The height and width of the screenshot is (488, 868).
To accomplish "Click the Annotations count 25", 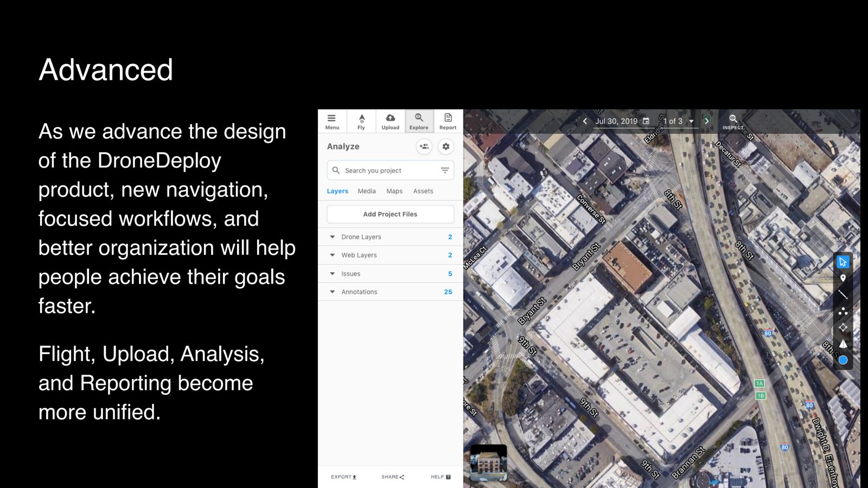I will point(448,292).
